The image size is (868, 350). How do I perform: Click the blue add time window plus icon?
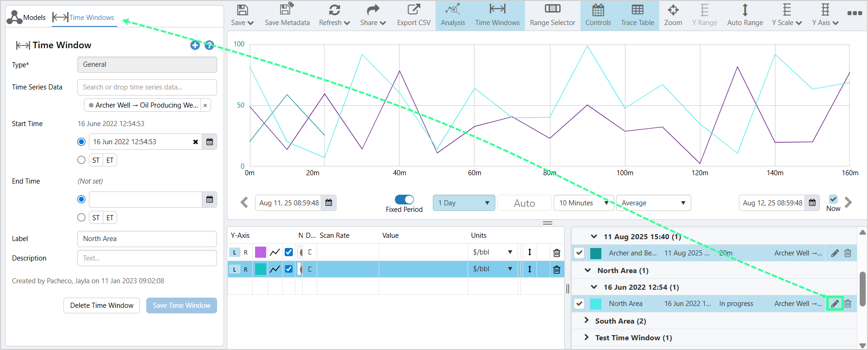coord(195,45)
